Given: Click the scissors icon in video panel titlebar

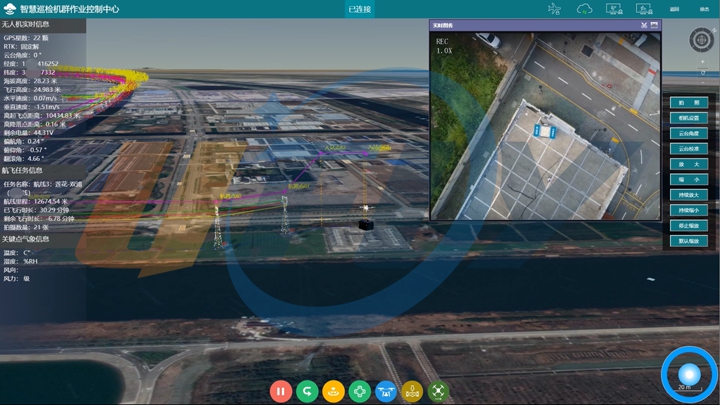Looking at the screenshot, I should point(644,25).
